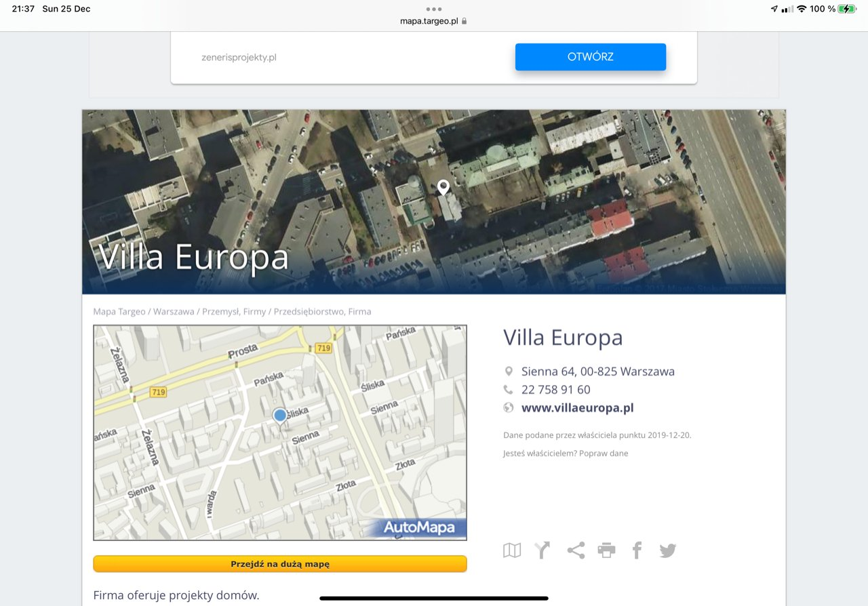Viewport: 868px width, 606px height.
Task: Click the blue marker on the street map
Action: point(280,416)
